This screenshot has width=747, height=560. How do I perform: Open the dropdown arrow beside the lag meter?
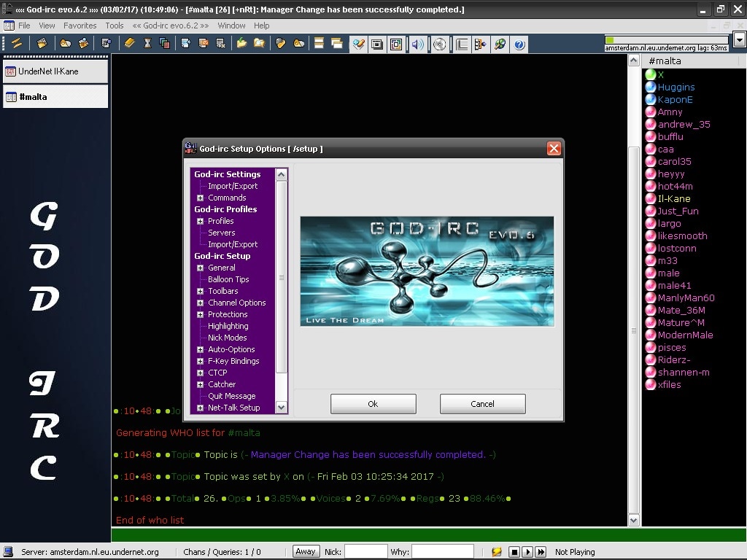740,40
